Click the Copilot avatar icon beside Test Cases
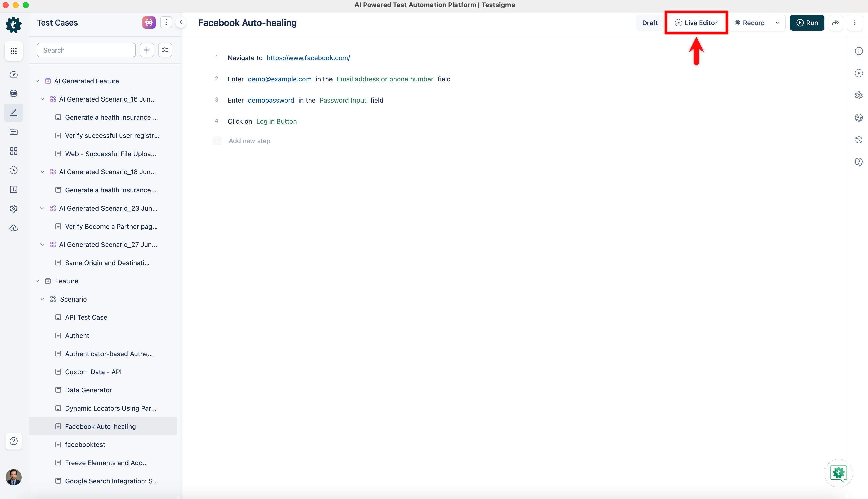The width and height of the screenshot is (868, 499). coord(149,23)
